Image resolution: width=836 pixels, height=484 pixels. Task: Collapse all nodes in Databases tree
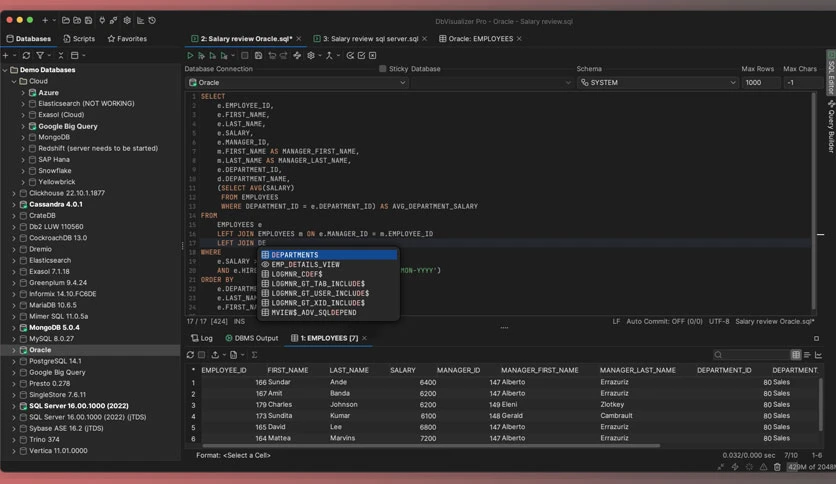click(x=61, y=55)
